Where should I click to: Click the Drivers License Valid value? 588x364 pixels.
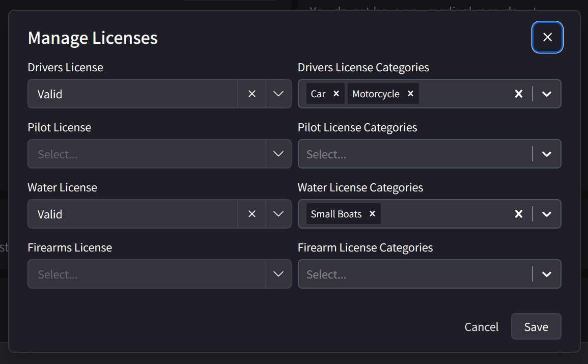click(x=50, y=94)
